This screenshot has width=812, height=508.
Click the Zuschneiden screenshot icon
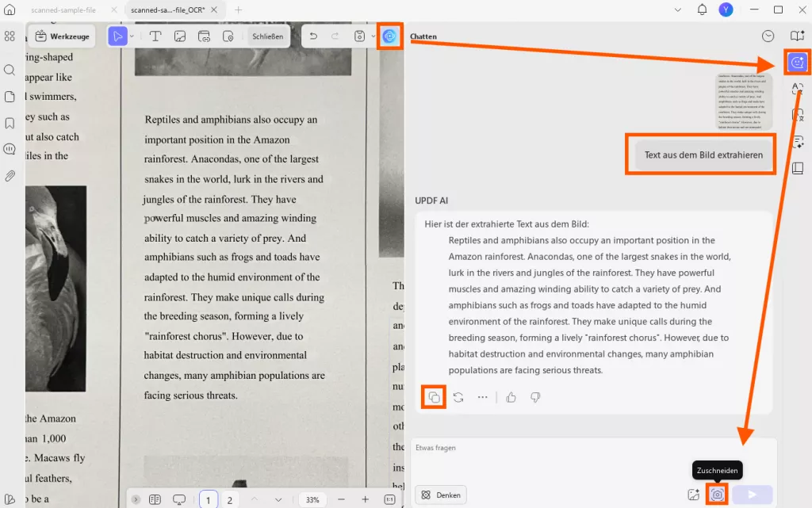tap(717, 495)
